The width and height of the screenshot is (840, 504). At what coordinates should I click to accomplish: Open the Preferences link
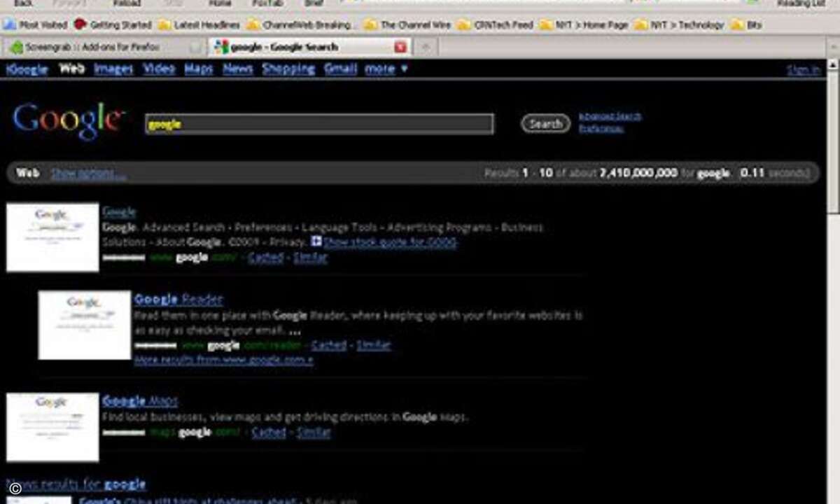click(601, 129)
